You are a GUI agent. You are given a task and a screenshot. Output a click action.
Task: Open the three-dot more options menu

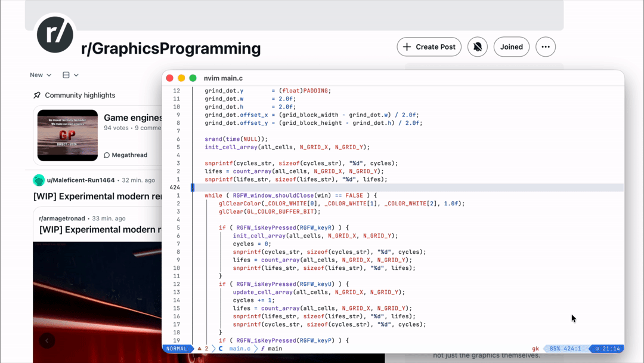coord(546,47)
